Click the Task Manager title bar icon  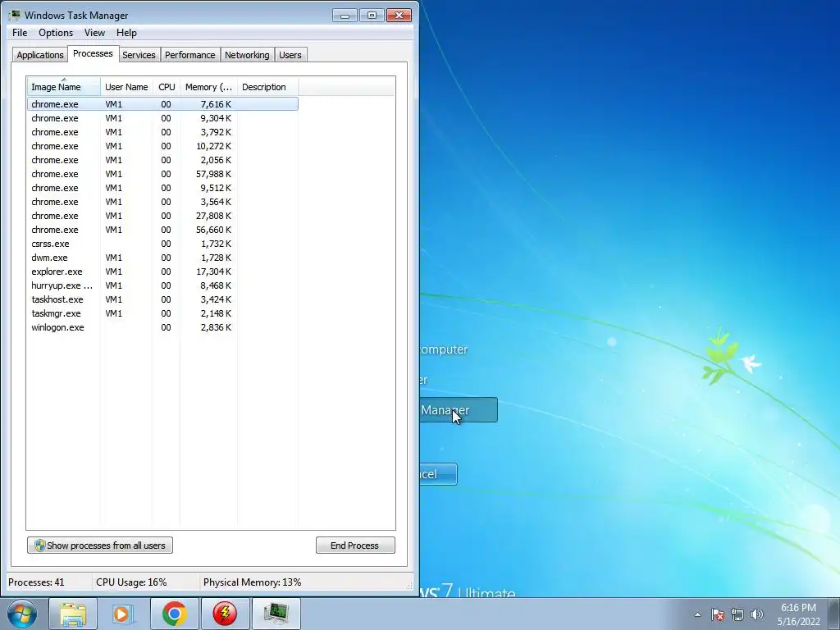(15, 15)
